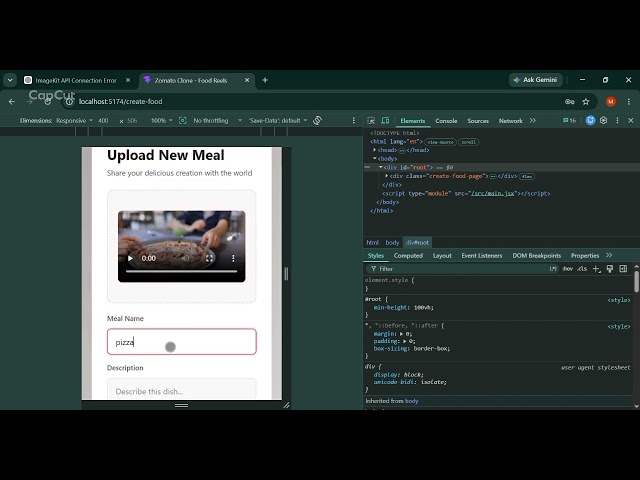Viewport: 640px width, 480px height.
Task: Click the video fullscreen icon
Action: pyautogui.click(x=209, y=258)
